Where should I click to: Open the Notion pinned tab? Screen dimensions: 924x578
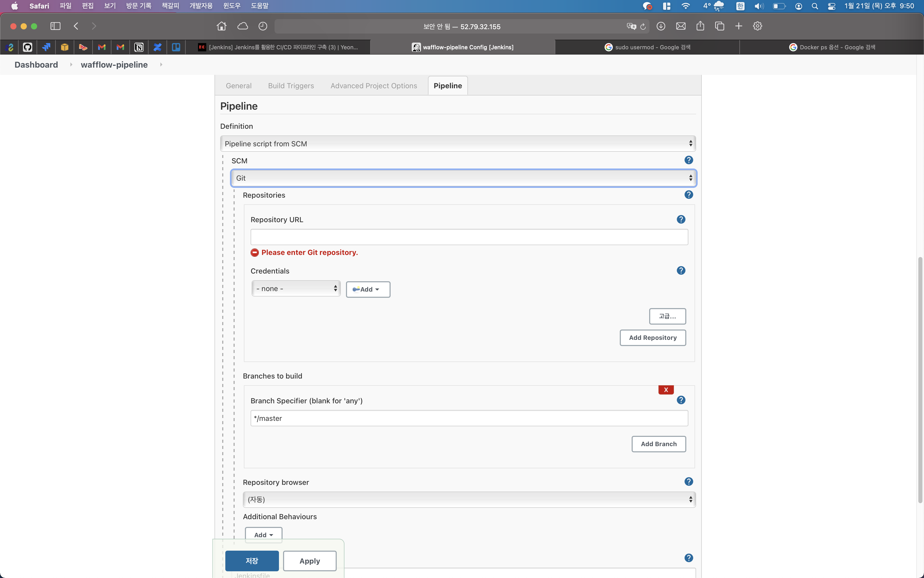click(x=139, y=47)
